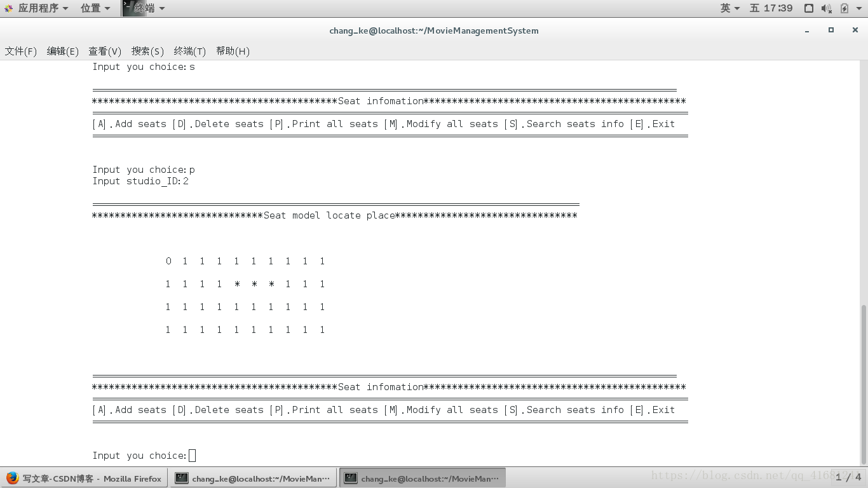Click '[P].Print all seats' in the lower menu line

point(323,410)
